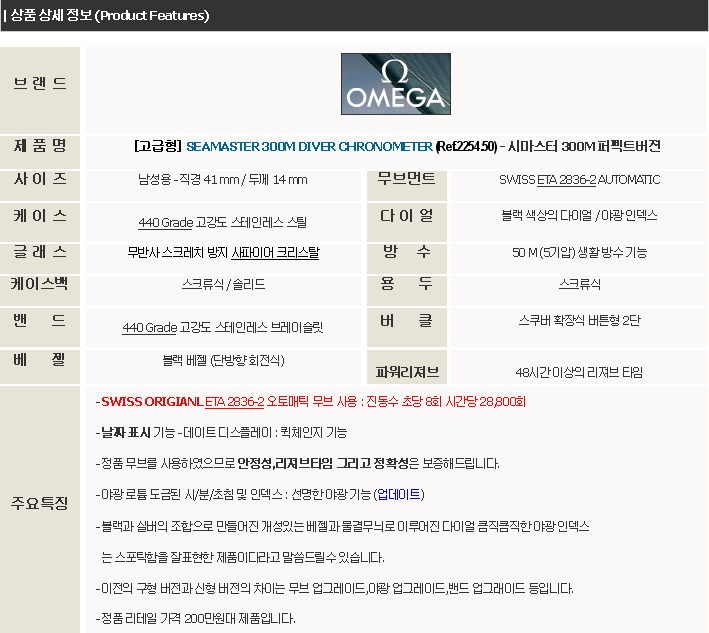
Task: Click '스쿠버 확장식 버튼형 2단' buckle value
Action: 579,320
